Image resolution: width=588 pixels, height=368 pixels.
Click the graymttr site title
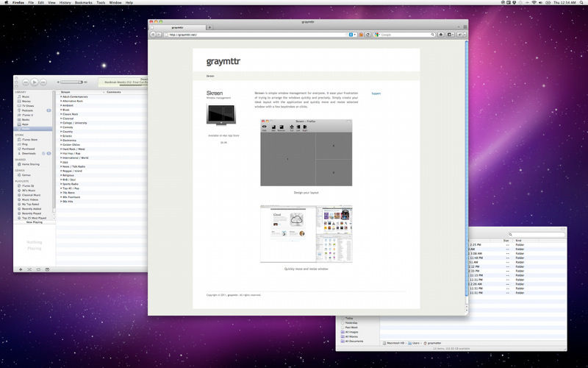tap(223, 62)
